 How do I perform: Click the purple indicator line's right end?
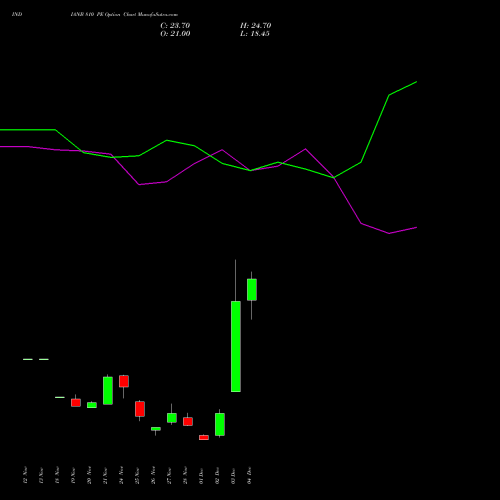point(416,228)
